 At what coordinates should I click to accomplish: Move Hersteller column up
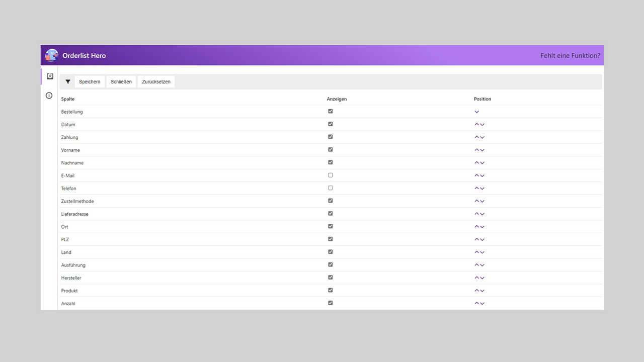pos(477,278)
